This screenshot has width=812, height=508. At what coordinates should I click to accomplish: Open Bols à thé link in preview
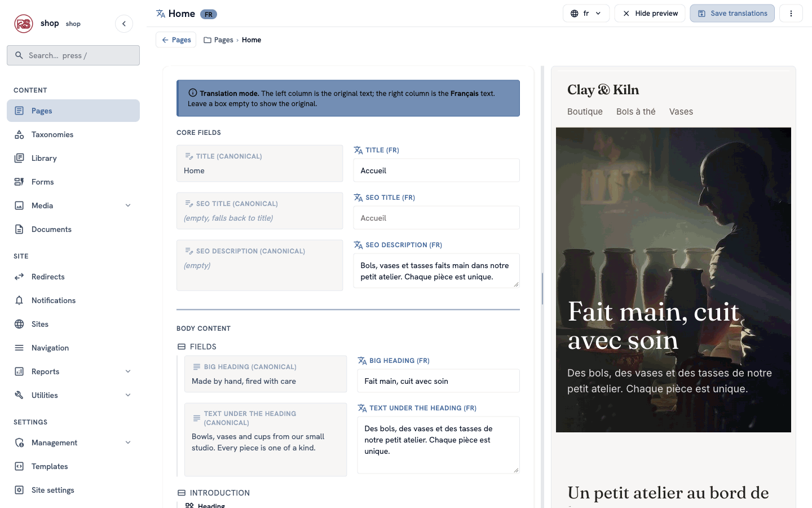pyautogui.click(x=636, y=112)
